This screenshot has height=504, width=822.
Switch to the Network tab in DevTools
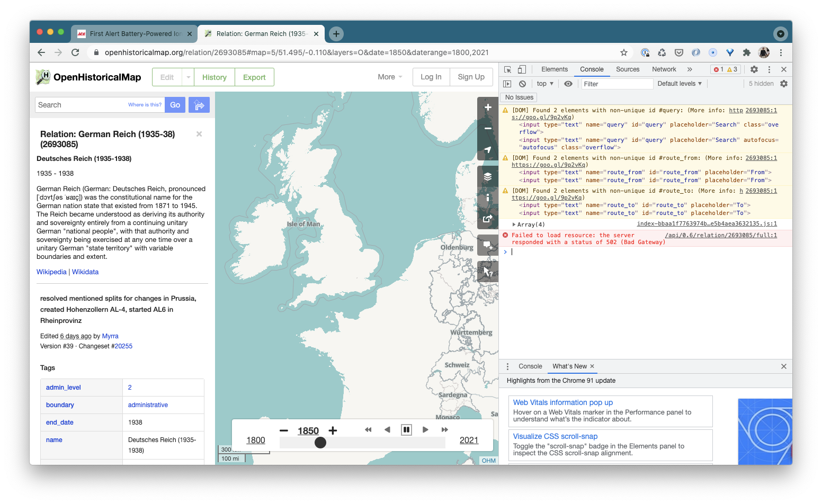664,69
